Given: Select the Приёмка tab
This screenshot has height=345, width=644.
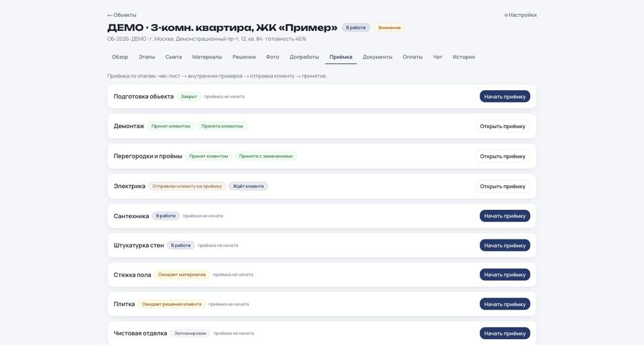Looking at the screenshot, I should [x=341, y=57].
